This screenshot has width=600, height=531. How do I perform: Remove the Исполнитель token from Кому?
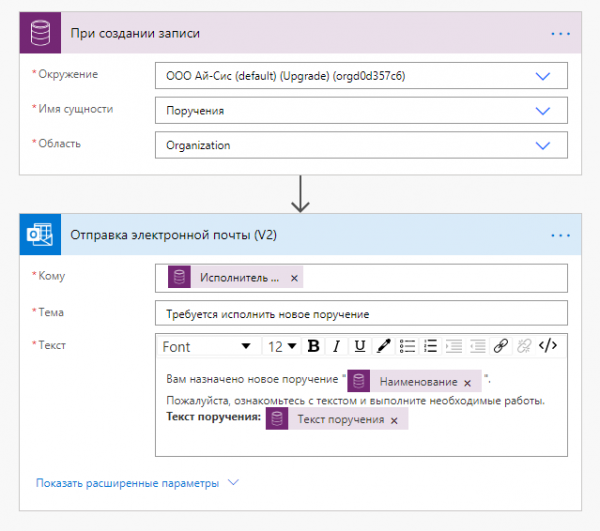293,277
